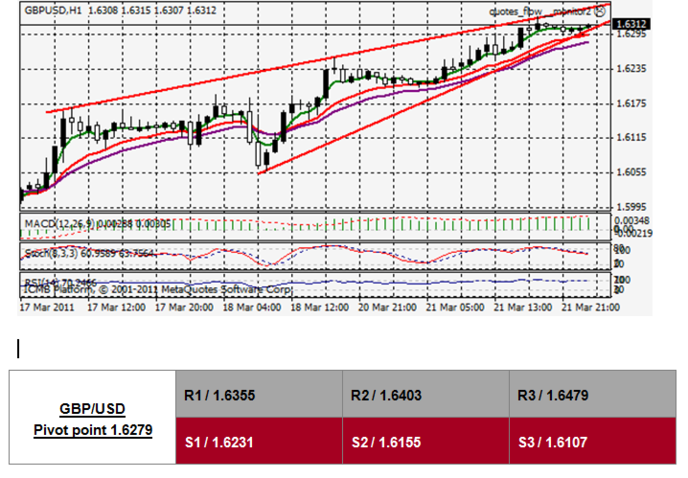Click the current price tag 1.6312

click(x=630, y=24)
